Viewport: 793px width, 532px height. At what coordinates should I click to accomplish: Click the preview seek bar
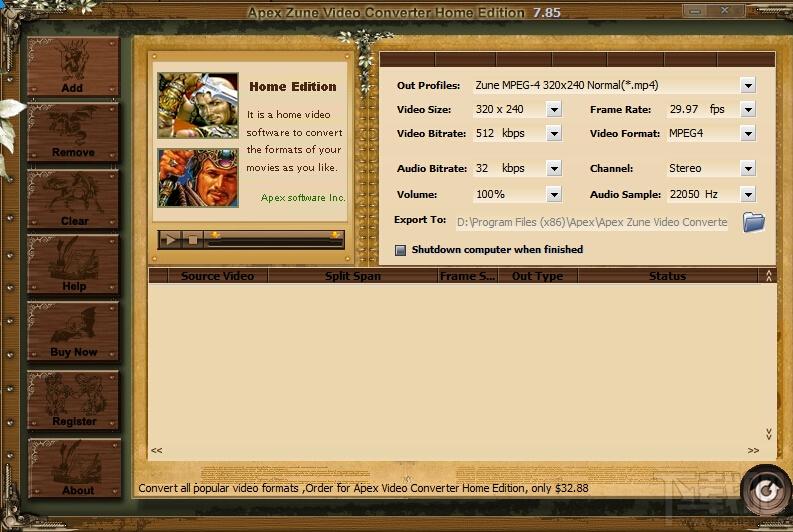275,242
